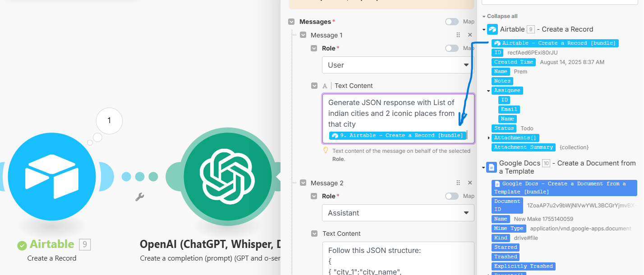Click the Message 1 text content box

point(398,119)
